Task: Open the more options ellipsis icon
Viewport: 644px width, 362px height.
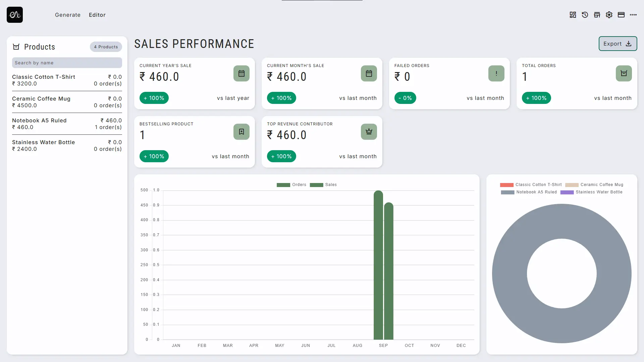Action: pos(633,15)
